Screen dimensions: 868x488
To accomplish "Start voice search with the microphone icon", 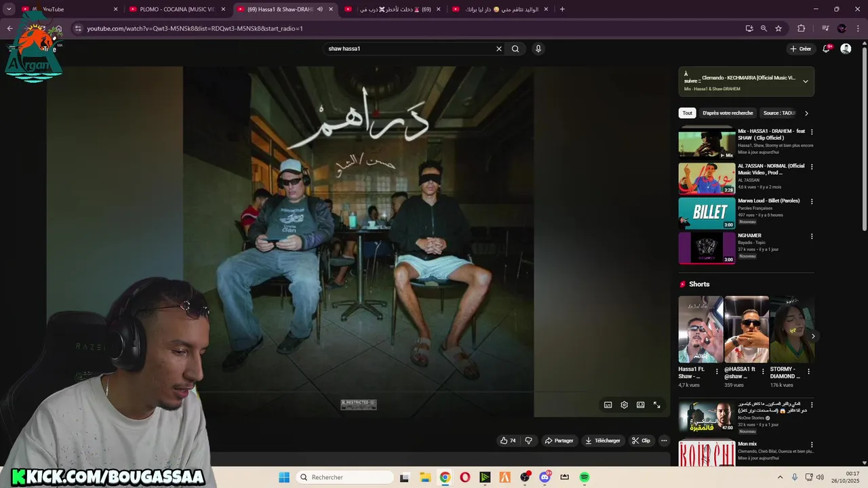I will (538, 49).
